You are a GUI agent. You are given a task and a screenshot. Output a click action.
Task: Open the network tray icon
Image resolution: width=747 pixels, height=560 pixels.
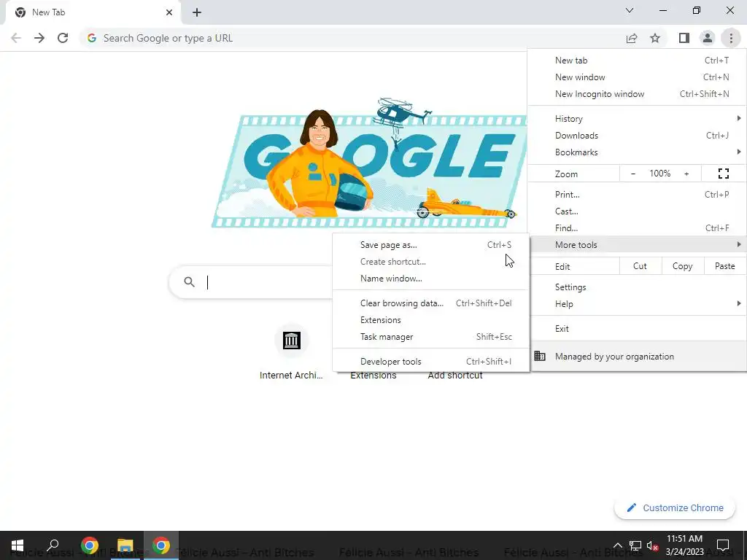pos(635,545)
